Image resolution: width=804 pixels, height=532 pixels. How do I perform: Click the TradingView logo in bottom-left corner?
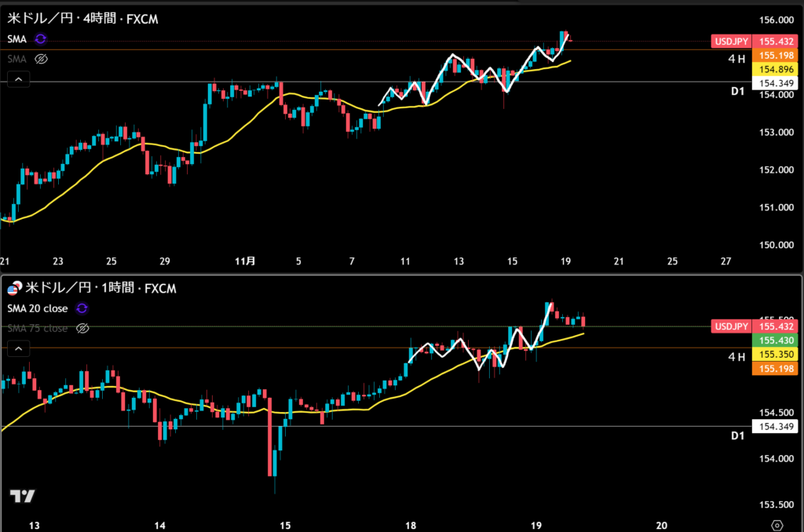(x=22, y=496)
